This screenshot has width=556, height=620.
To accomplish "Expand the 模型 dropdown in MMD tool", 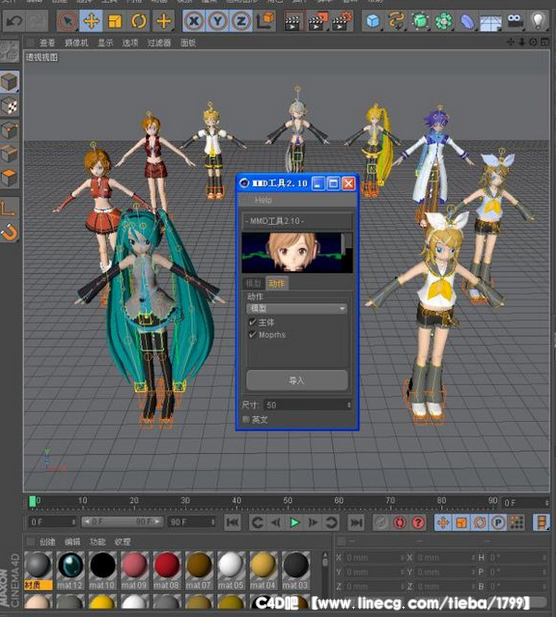I will point(297,308).
